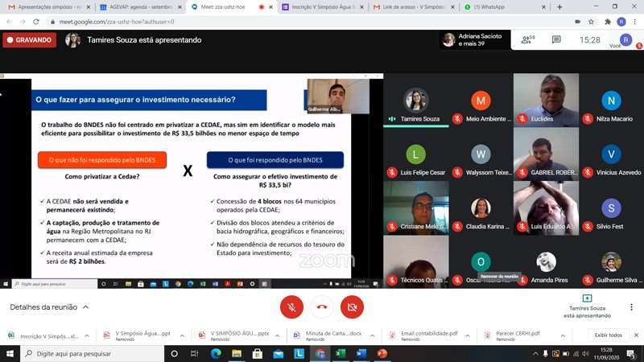
Task: Click Adriana Sacioto e mais 39 indicator
Action: pyautogui.click(x=477, y=39)
